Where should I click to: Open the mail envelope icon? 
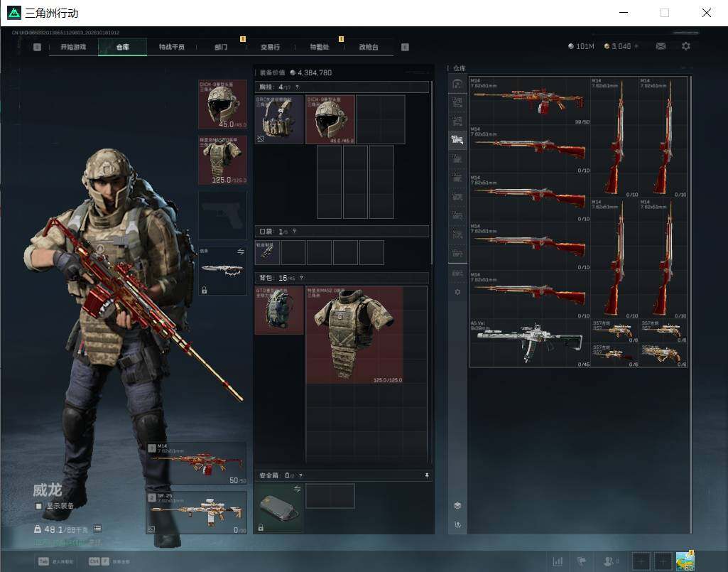tap(661, 46)
